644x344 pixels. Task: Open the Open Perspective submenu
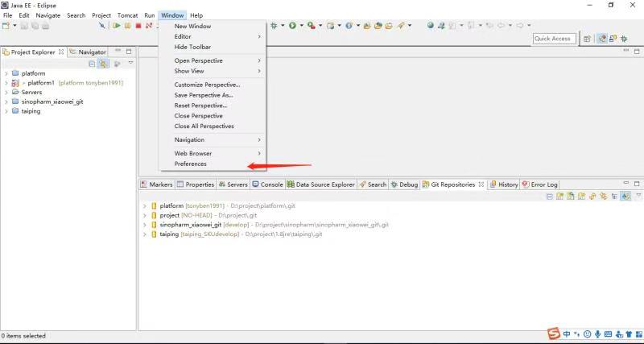(x=213, y=60)
